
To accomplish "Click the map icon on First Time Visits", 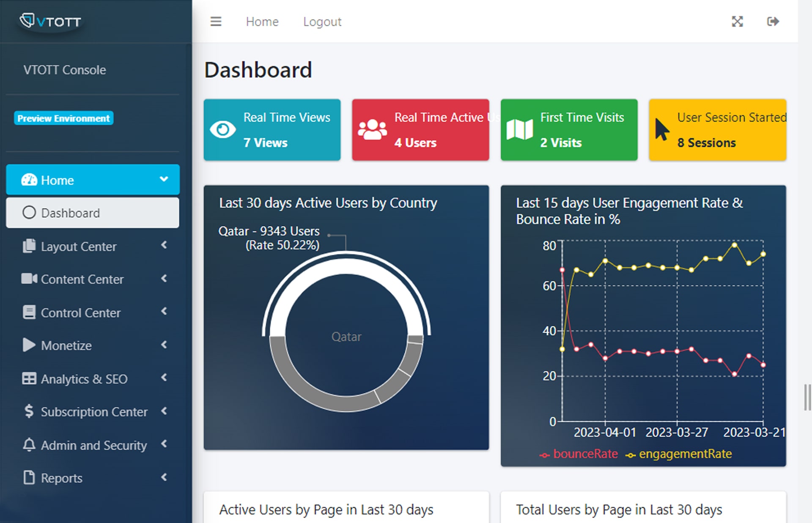I will [520, 129].
